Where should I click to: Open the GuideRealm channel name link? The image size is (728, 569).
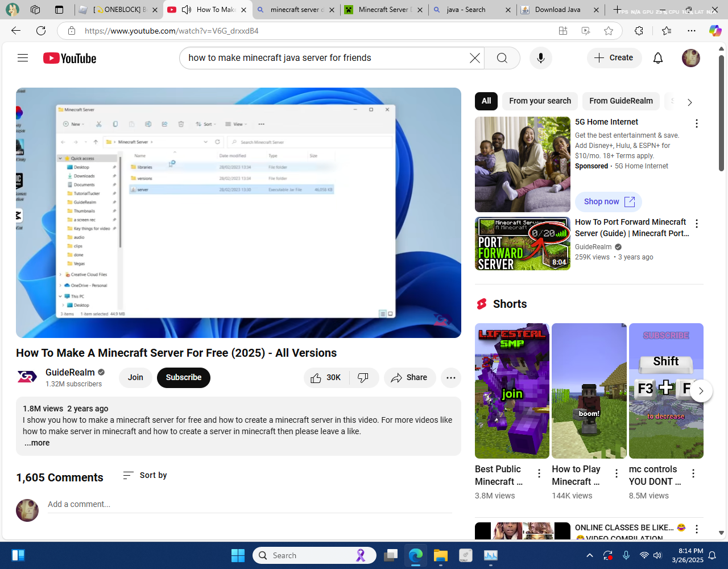[x=70, y=372]
